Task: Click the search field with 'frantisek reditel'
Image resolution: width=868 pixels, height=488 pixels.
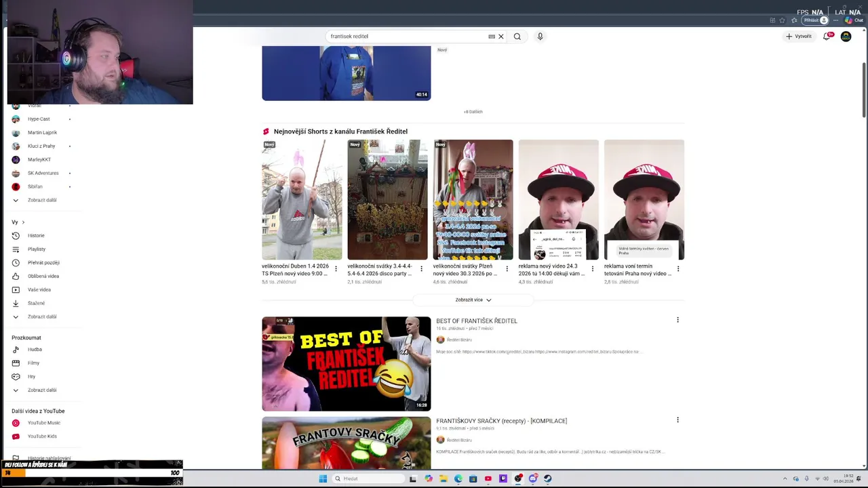Action: coord(407,37)
